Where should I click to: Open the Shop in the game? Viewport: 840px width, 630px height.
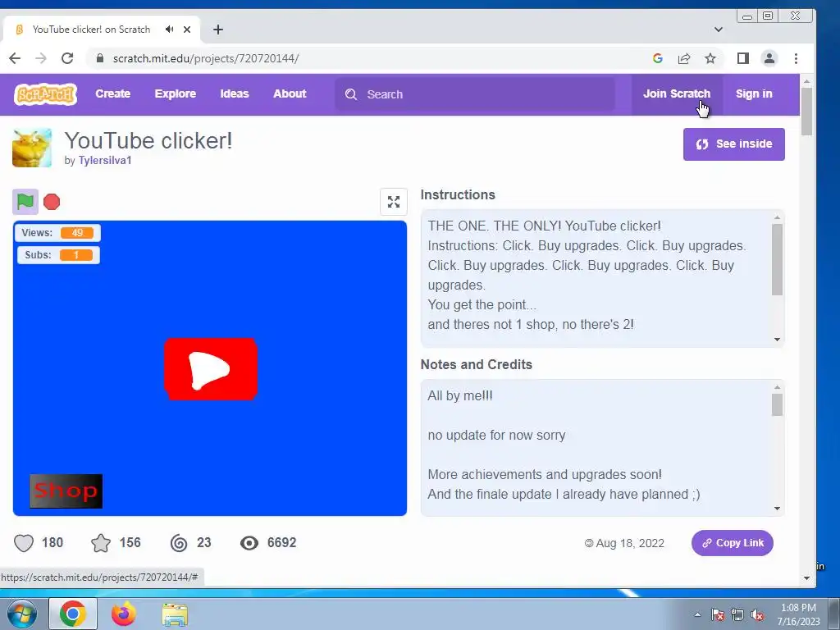point(66,491)
